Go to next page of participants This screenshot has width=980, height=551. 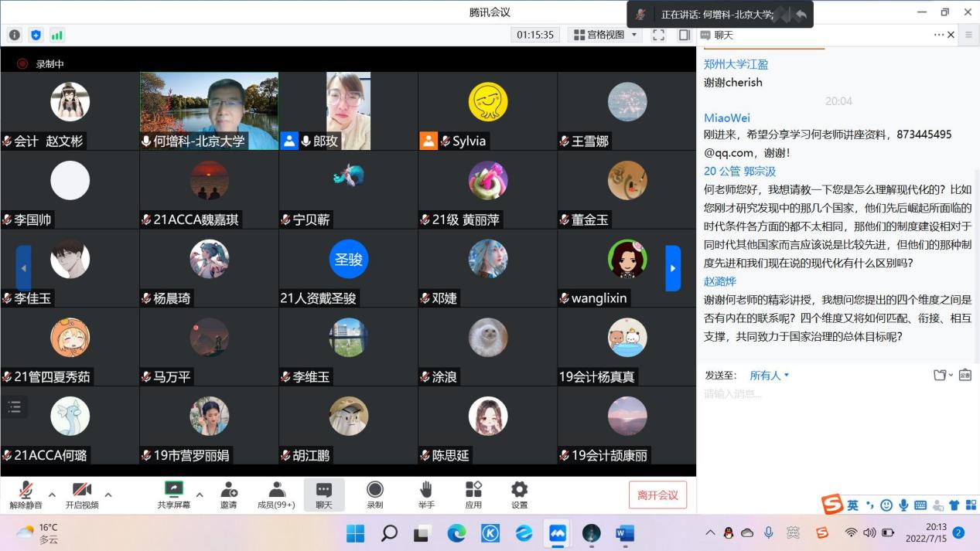[673, 268]
